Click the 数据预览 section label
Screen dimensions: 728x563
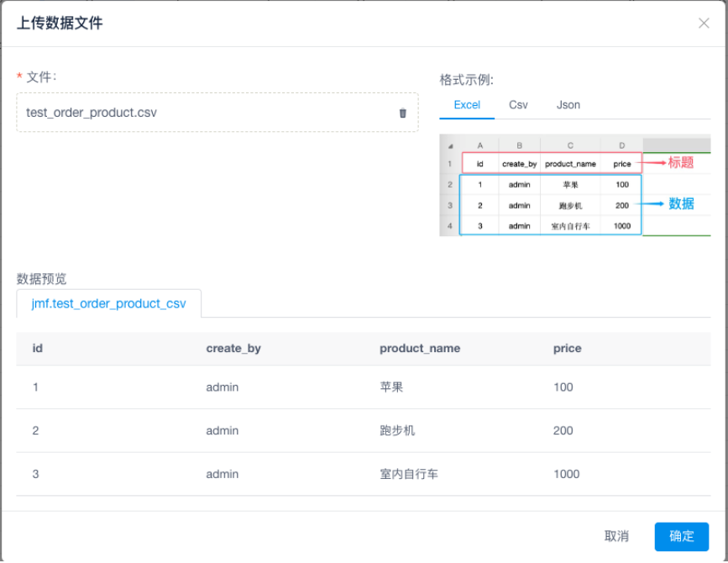point(41,279)
